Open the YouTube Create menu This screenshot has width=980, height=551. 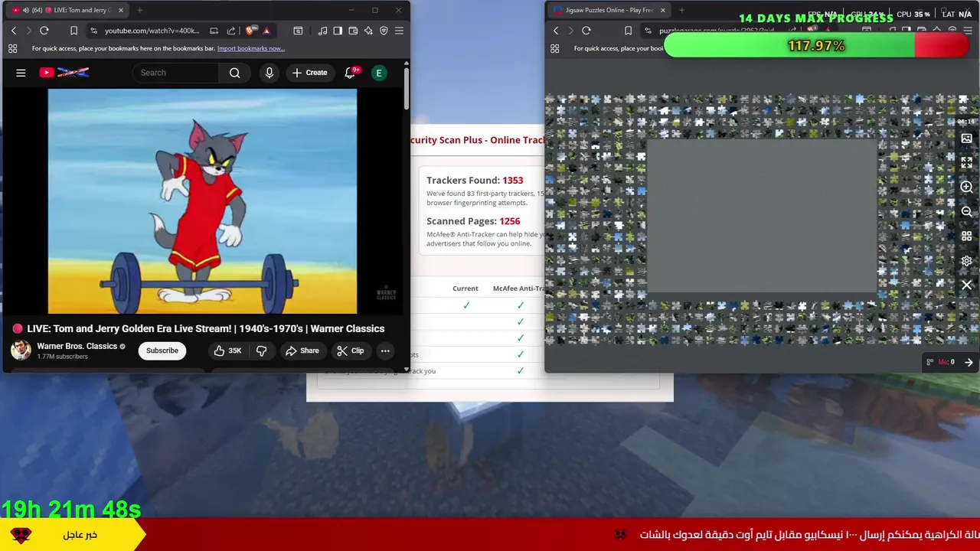coord(309,73)
